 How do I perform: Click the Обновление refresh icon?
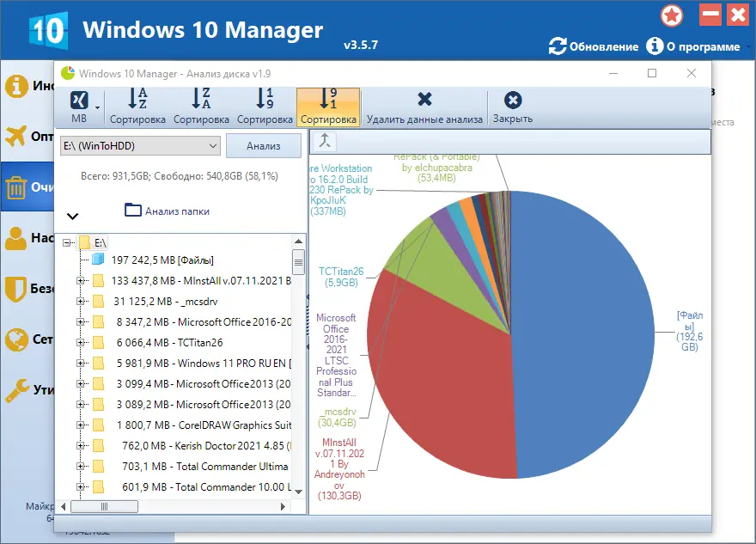coord(558,46)
